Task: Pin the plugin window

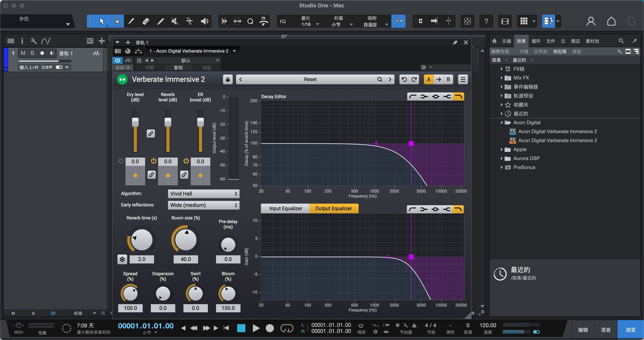Action: [455, 43]
